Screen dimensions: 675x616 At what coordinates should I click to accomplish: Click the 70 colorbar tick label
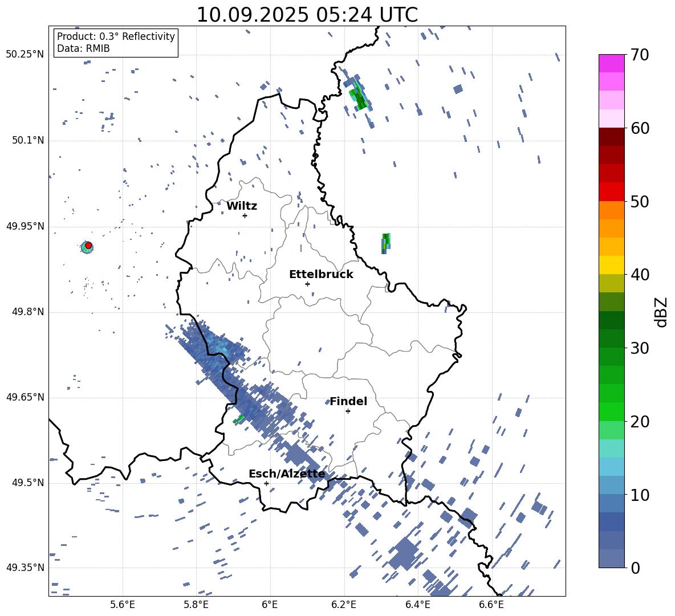pos(640,55)
